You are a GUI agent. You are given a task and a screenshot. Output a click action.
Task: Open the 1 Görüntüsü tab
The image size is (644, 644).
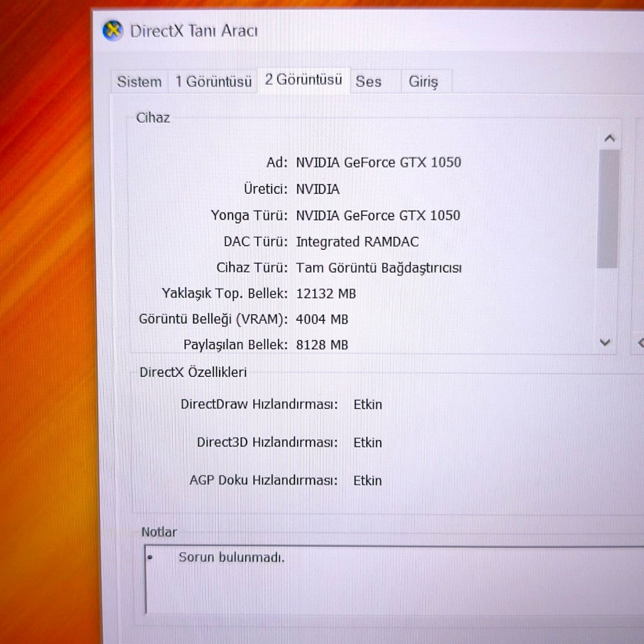213,82
